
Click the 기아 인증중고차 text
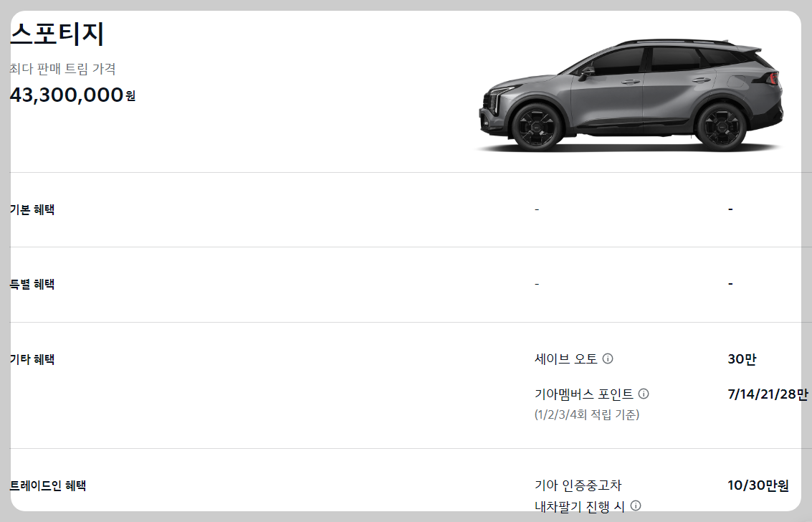pos(578,485)
